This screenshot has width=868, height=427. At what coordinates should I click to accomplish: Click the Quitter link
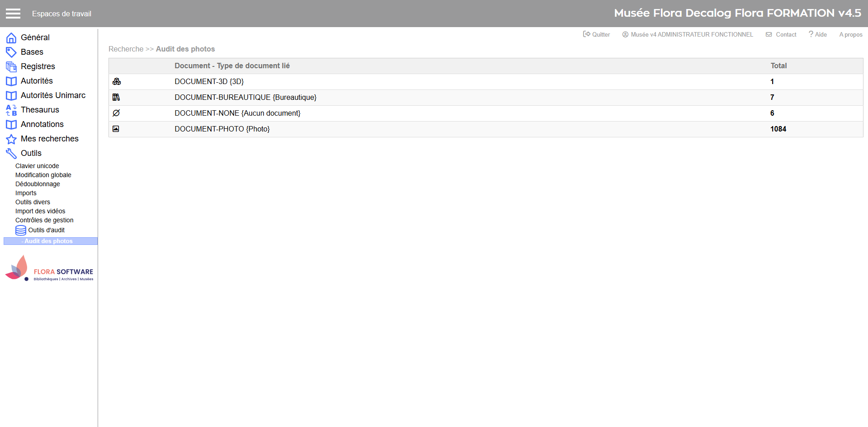coord(601,34)
